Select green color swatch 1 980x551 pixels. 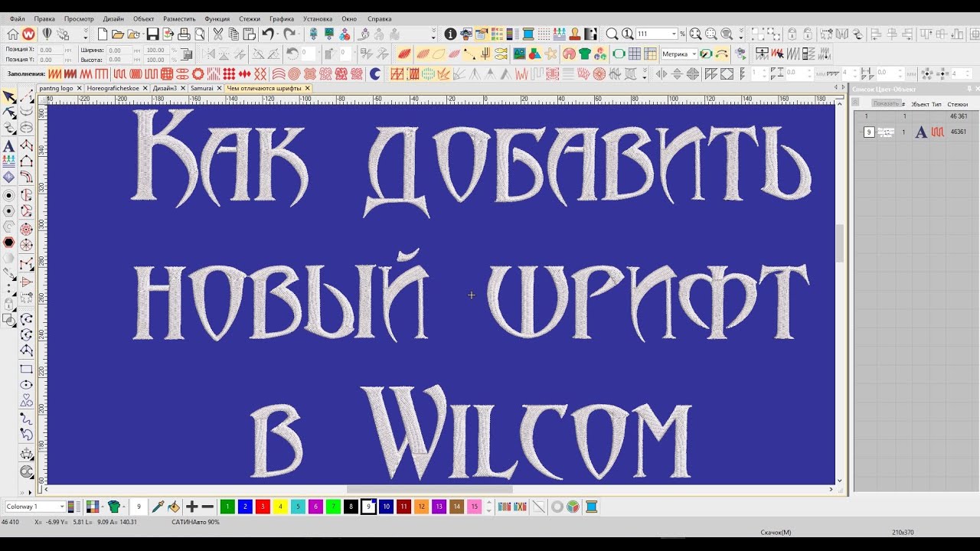[x=227, y=507]
